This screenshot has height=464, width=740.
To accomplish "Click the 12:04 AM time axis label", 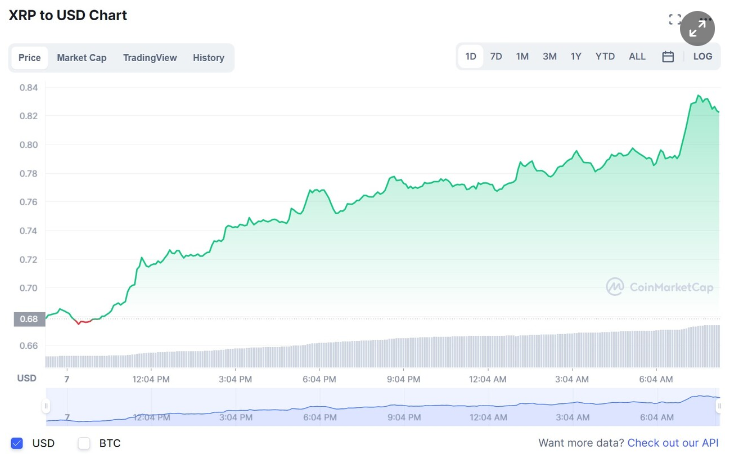I will coord(488,379).
